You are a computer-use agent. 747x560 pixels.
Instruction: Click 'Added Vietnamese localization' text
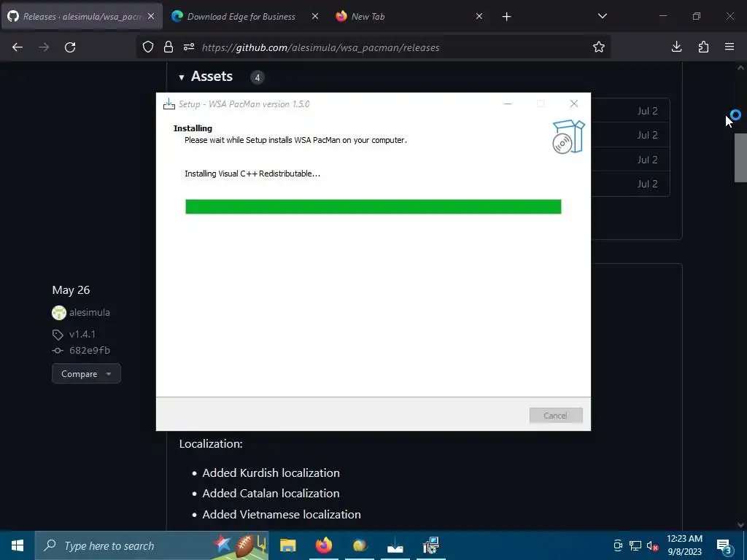click(282, 514)
